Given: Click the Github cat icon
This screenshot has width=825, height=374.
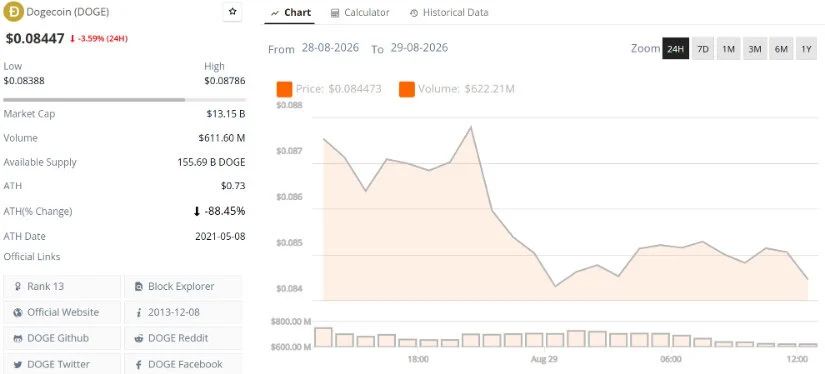Looking at the screenshot, I should (x=18, y=338).
